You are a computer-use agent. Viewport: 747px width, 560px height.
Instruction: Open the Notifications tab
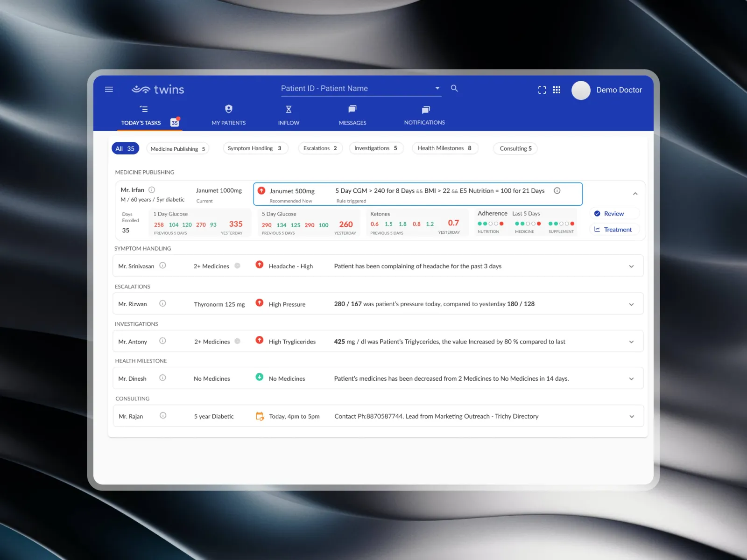pos(424,116)
